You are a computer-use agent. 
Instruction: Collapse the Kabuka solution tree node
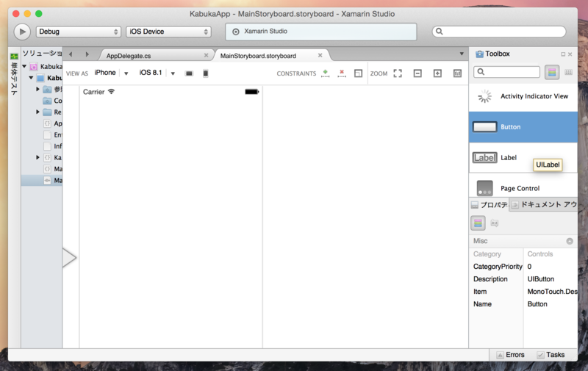24,66
